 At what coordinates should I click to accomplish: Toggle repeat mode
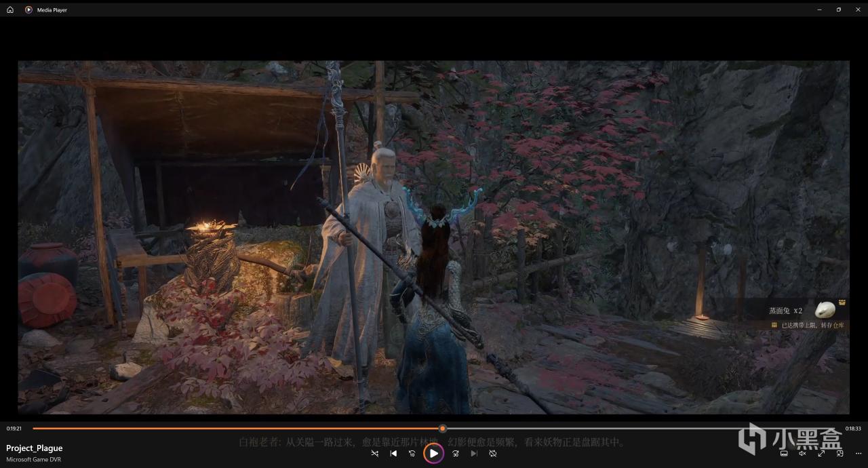493,453
